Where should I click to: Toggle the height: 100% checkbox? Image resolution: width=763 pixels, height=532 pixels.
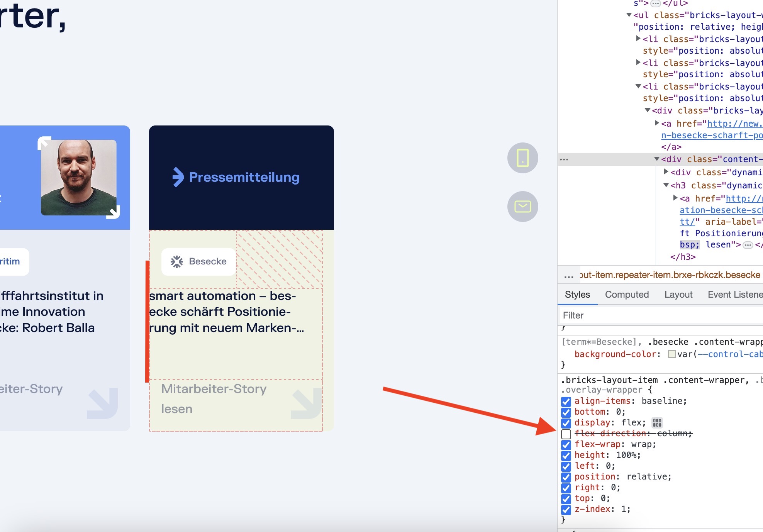[566, 456]
